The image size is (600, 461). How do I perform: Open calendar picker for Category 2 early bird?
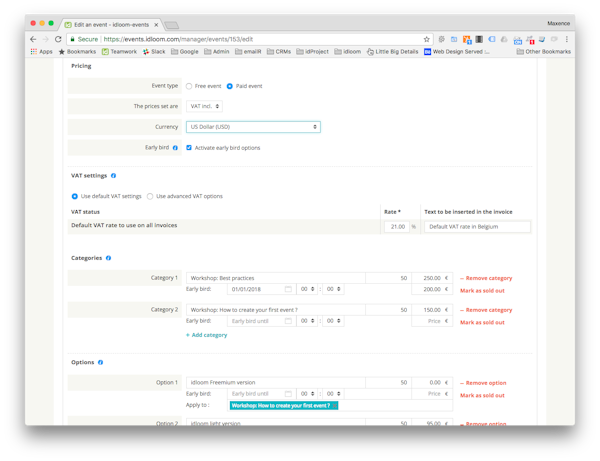click(288, 321)
